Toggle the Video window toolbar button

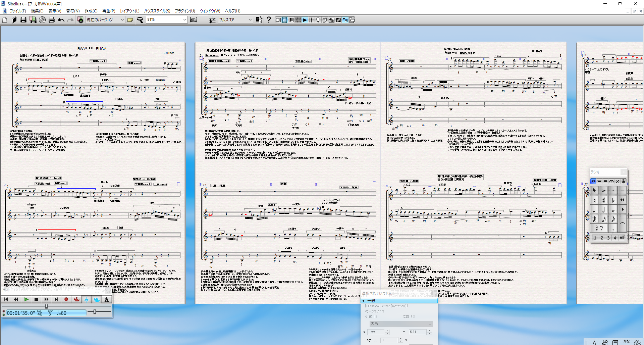tap(338, 20)
